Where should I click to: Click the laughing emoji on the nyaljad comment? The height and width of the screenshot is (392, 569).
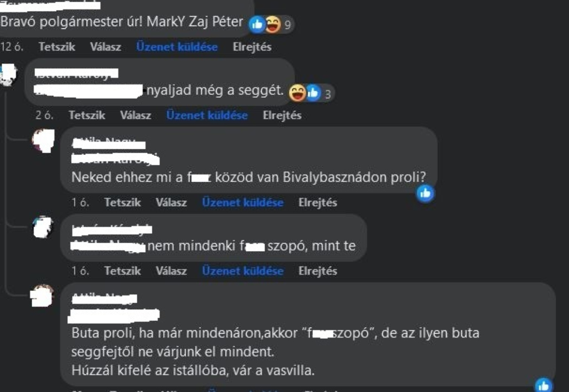click(x=297, y=93)
